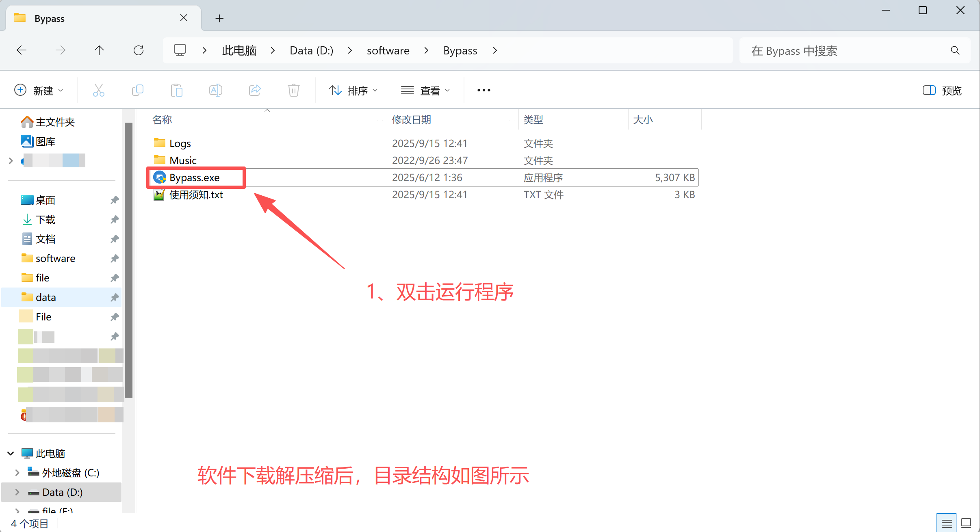Screen dimensions: 980x532
Task: Click the Rename icon in toolbar
Action: pyautogui.click(x=216, y=90)
